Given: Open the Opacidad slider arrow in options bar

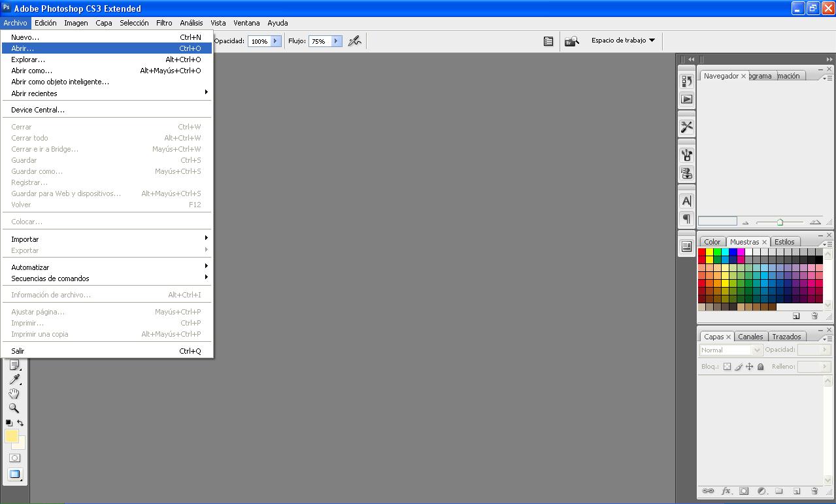Looking at the screenshot, I should [x=276, y=41].
